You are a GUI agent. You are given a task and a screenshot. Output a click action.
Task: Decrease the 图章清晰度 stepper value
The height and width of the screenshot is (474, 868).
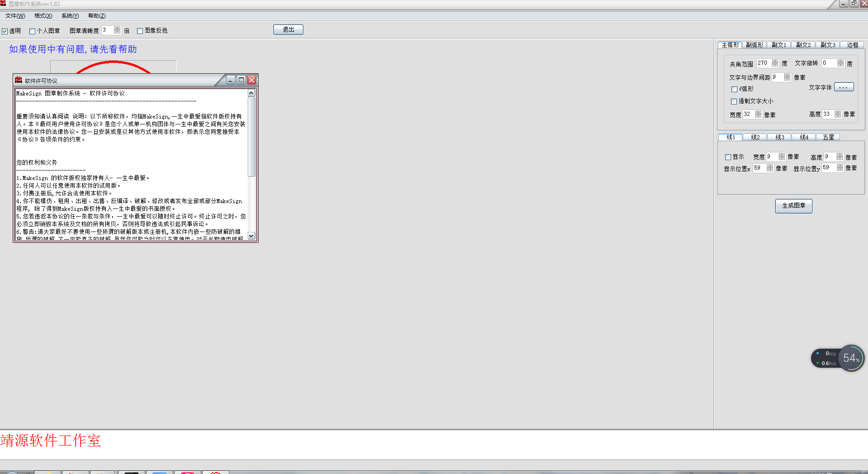(x=118, y=32)
